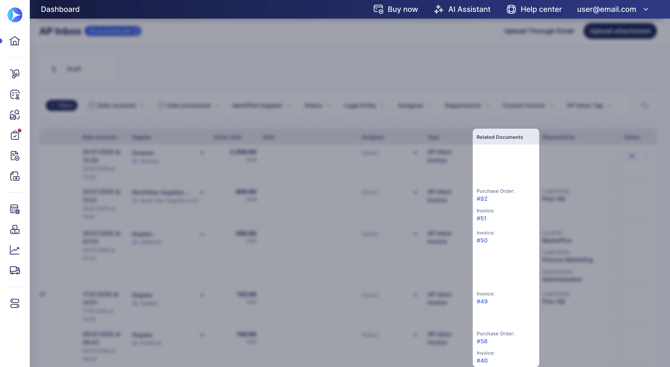Open the delivery truck icon in the sidebar
This screenshot has height=367, width=670.
click(15, 270)
